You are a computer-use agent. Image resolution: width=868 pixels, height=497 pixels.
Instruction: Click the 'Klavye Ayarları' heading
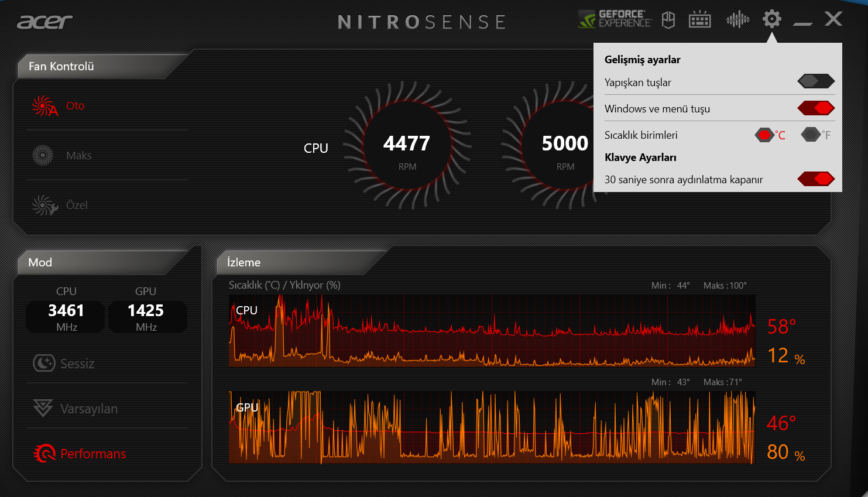tap(640, 157)
